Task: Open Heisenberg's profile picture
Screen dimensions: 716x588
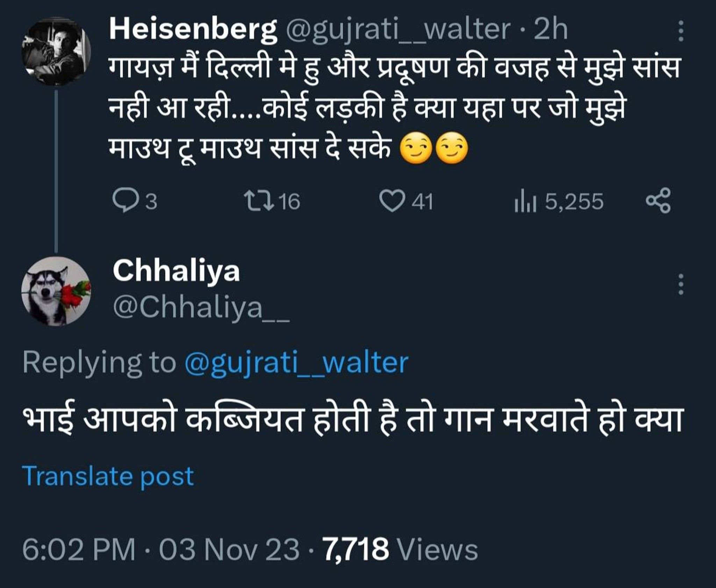Action: click(x=57, y=51)
